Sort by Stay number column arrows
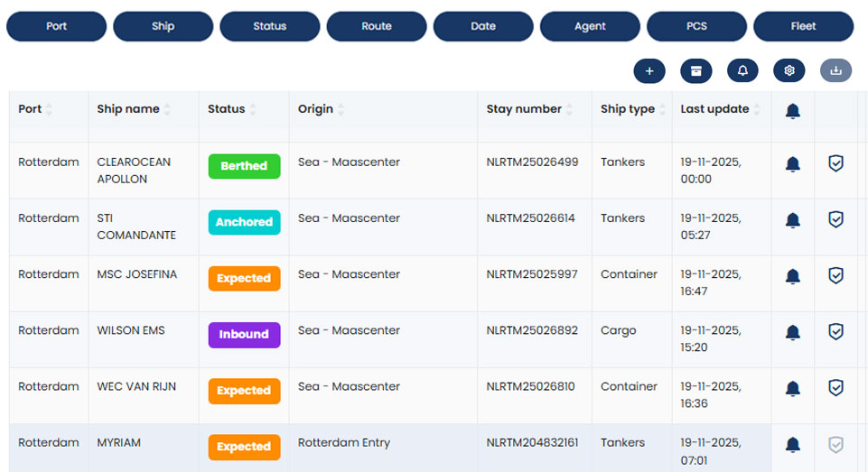This screenshot has width=868, height=472. click(570, 109)
